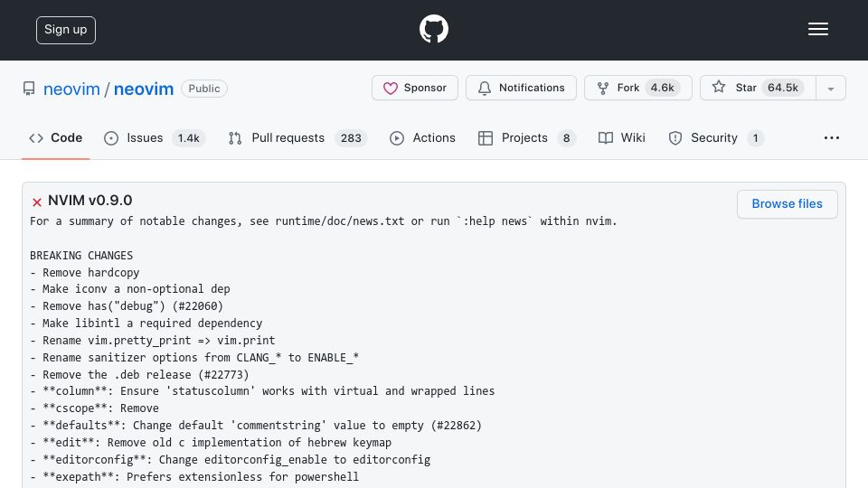The width and height of the screenshot is (868, 488).
Task: Open the hamburger navigation menu
Action: click(x=817, y=29)
